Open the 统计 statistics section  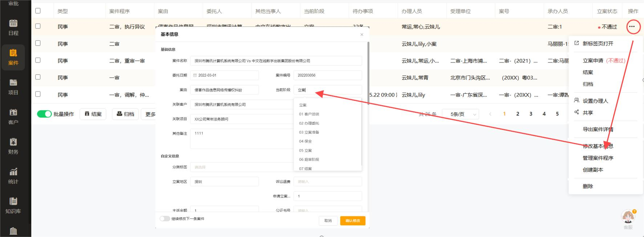[x=13, y=176]
